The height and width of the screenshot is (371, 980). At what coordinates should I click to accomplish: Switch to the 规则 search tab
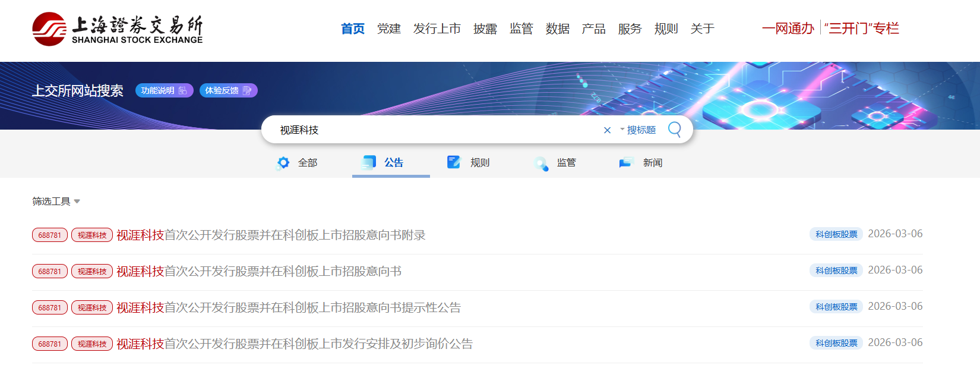(480, 162)
